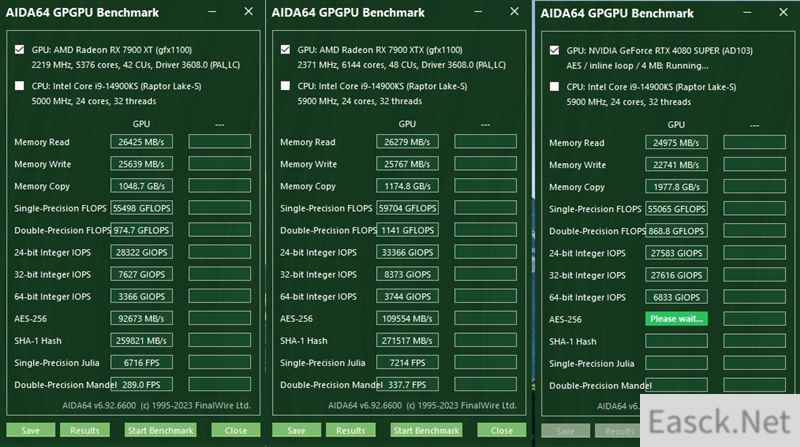
Task: Click 24-bit Integer IOPS value 28322 GIOPS
Action: [x=141, y=252]
